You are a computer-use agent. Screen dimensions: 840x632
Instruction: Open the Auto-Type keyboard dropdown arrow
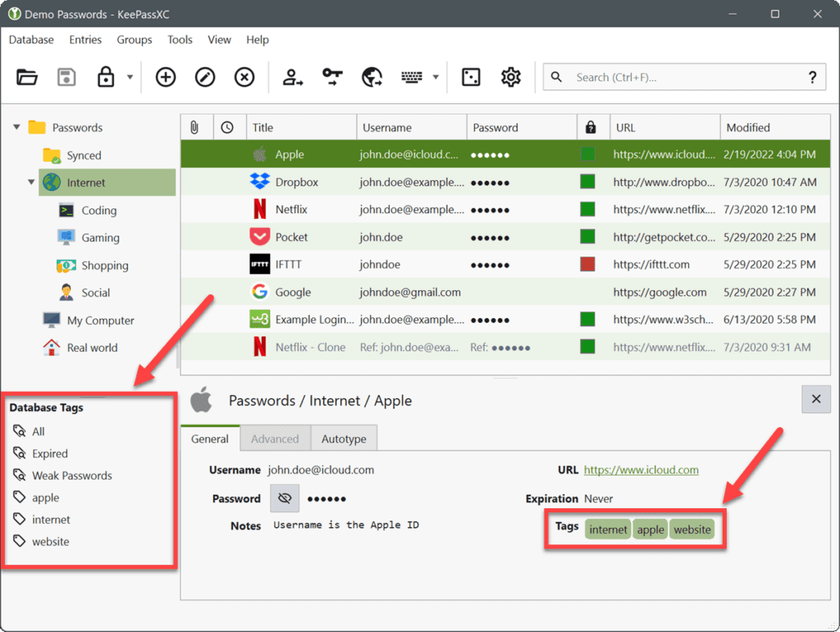[436, 76]
